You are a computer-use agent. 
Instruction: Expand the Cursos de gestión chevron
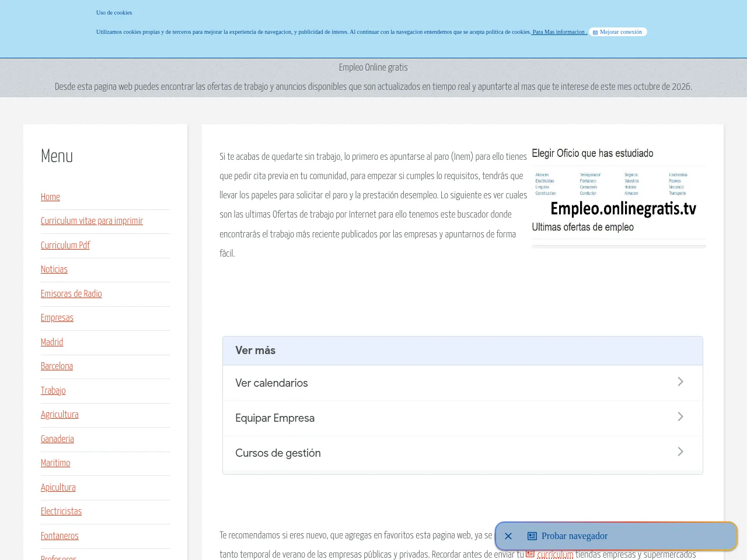tap(680, 452)
